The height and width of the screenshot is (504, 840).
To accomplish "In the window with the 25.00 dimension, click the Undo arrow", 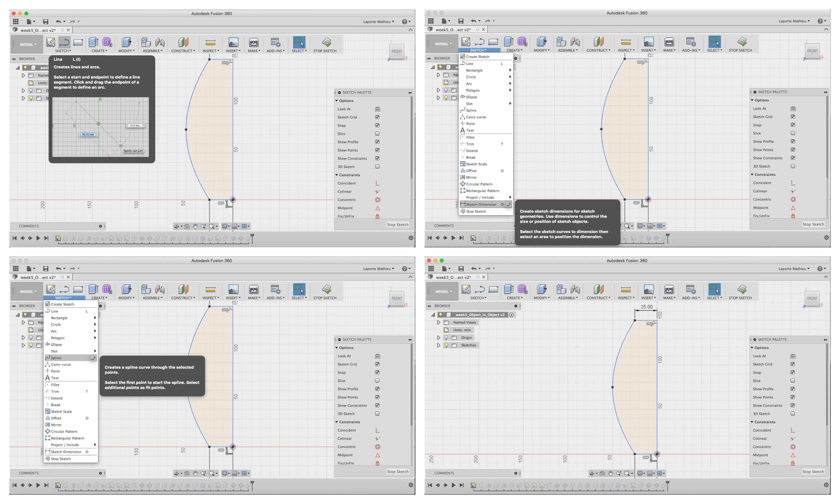I will click(474, 268).
